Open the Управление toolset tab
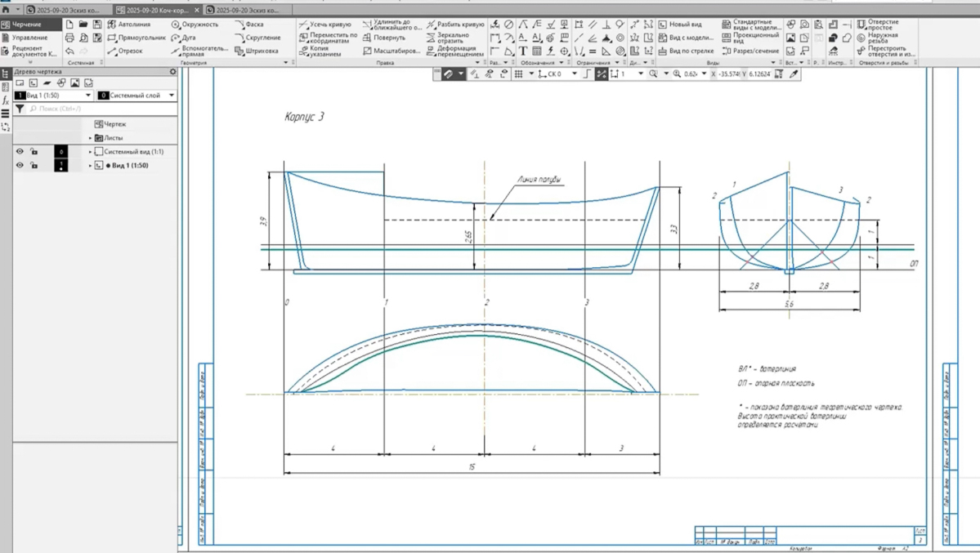Viewport: 980px width, 553px height. point(29,38)
